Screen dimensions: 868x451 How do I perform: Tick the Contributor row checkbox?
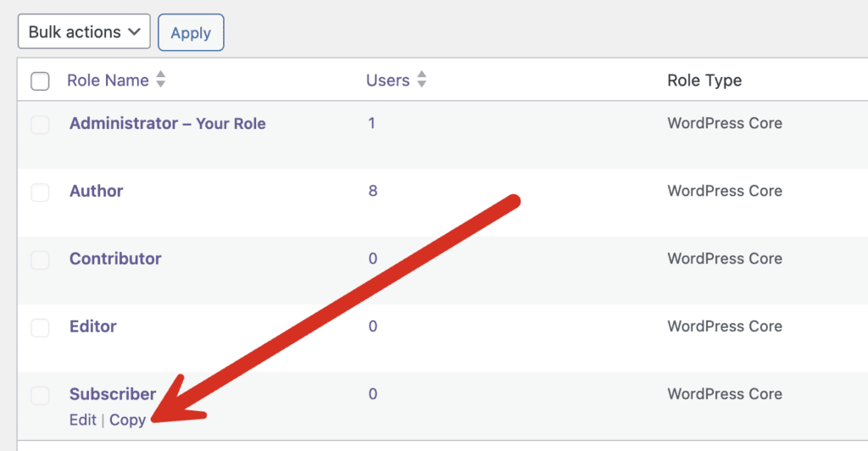point(40,261)
